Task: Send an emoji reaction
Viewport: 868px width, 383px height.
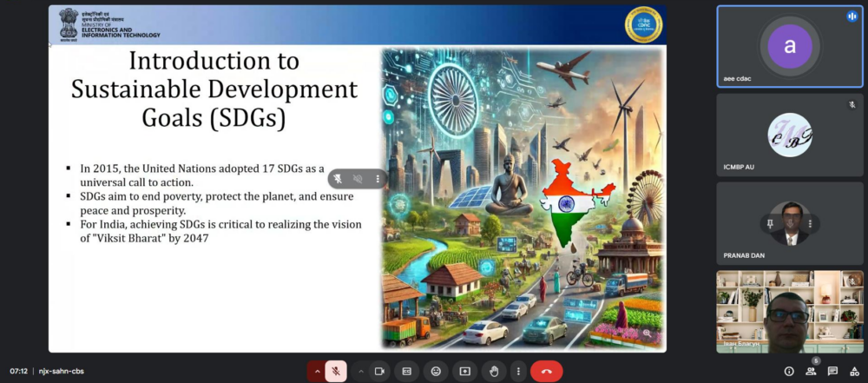Action: [x=436, y=371]
